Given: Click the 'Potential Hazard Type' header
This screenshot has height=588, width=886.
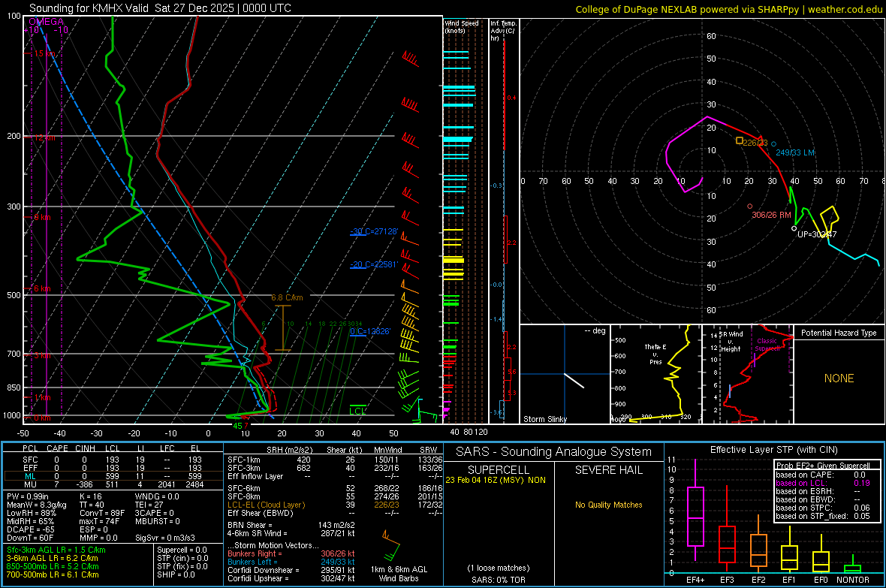Looking at the screenshot, I should pyautogui.click(x=839, y=333).
